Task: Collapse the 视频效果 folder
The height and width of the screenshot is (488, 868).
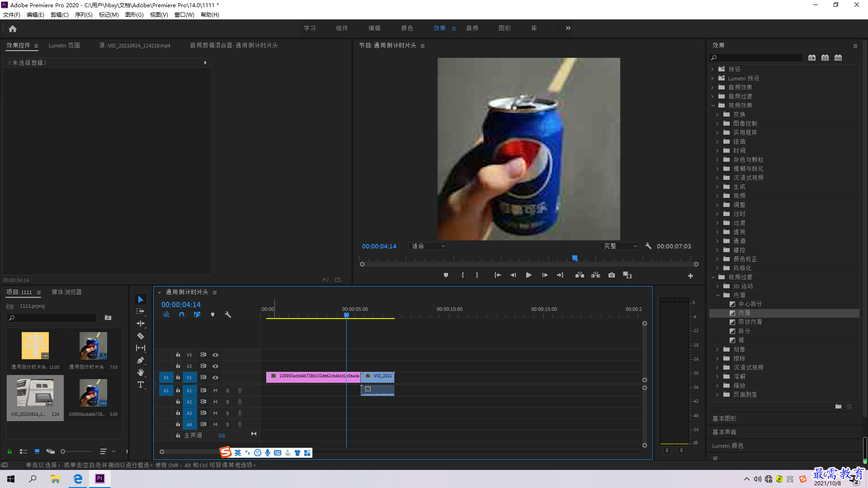Action: 713,105
